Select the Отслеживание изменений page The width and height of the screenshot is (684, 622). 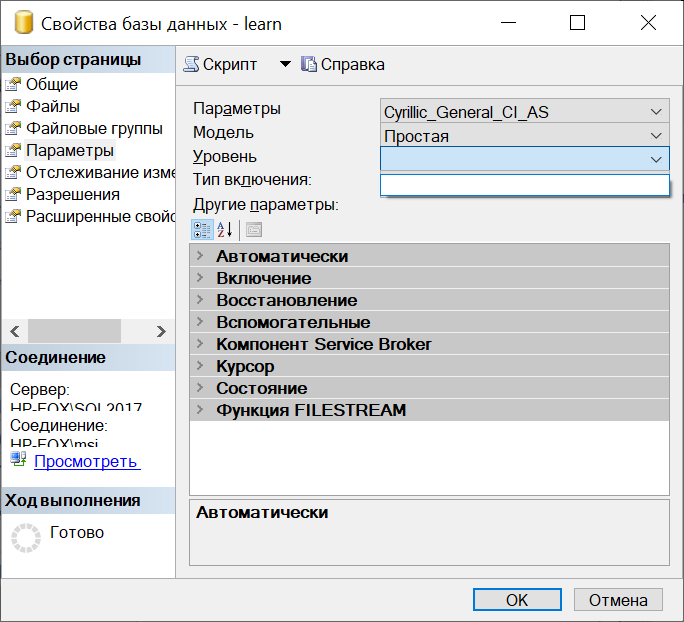[x=100, y=172]
